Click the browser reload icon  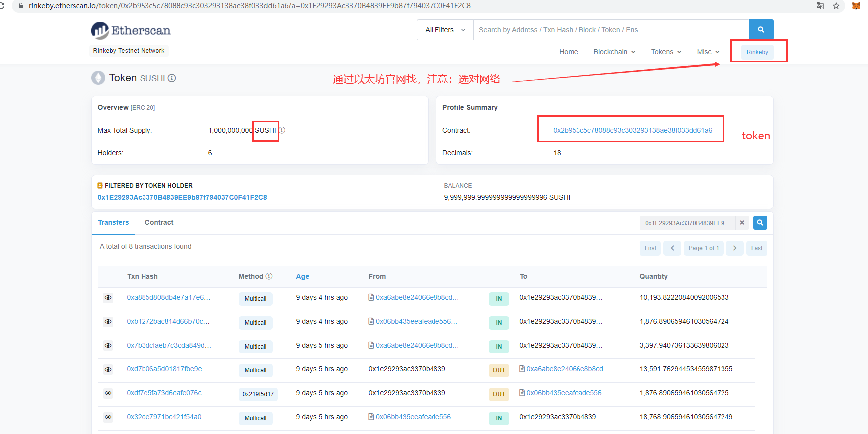coord(2,6)
